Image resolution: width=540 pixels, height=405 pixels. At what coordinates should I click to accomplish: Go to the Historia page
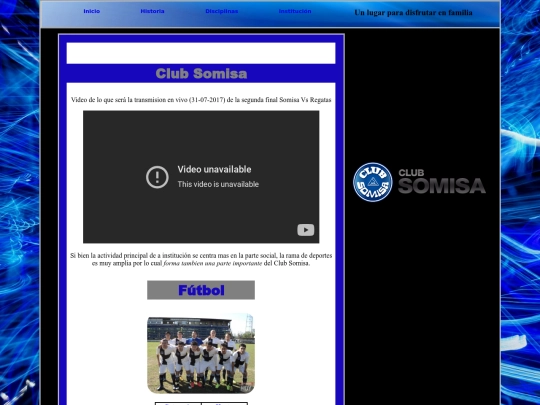(x=152, y=11)
